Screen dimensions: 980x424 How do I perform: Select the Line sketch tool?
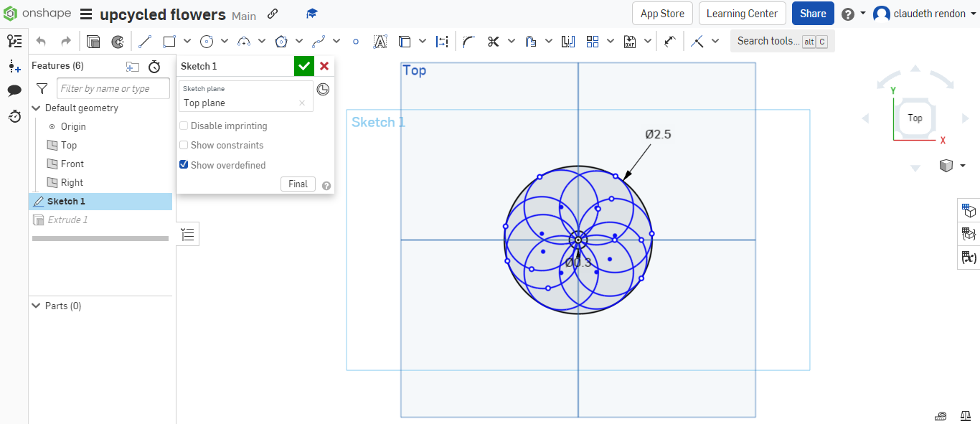pos(144,42)
